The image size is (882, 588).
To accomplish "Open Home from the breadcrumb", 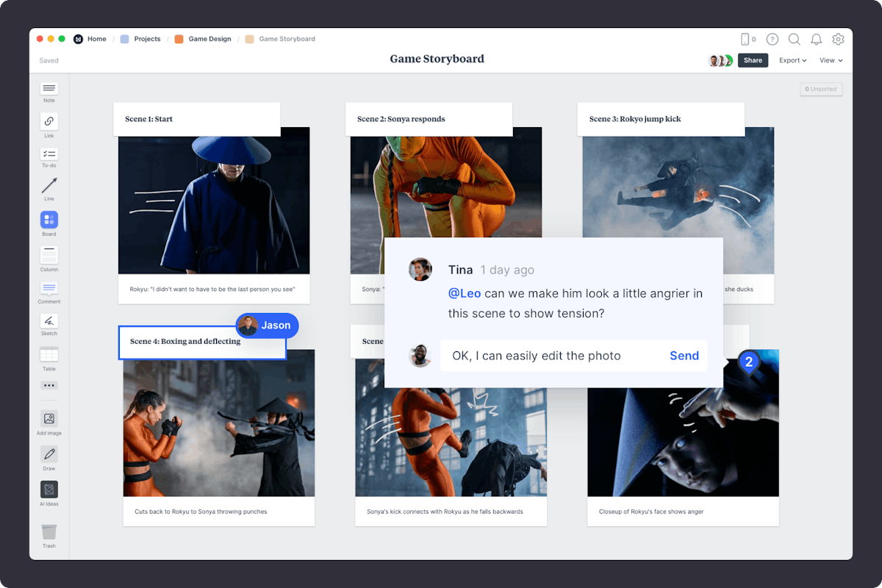I will coord(96,38).
